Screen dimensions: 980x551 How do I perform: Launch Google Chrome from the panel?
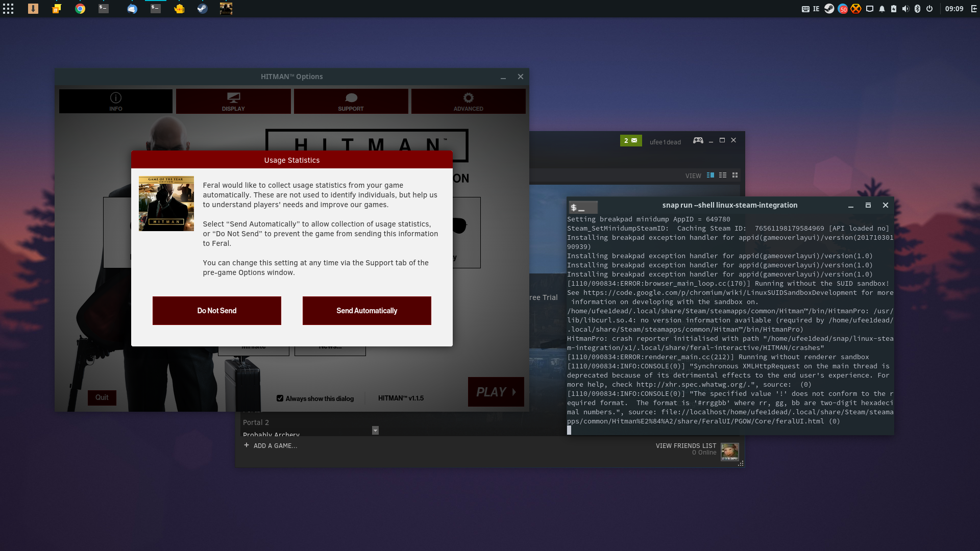click(x=80, y=9)
